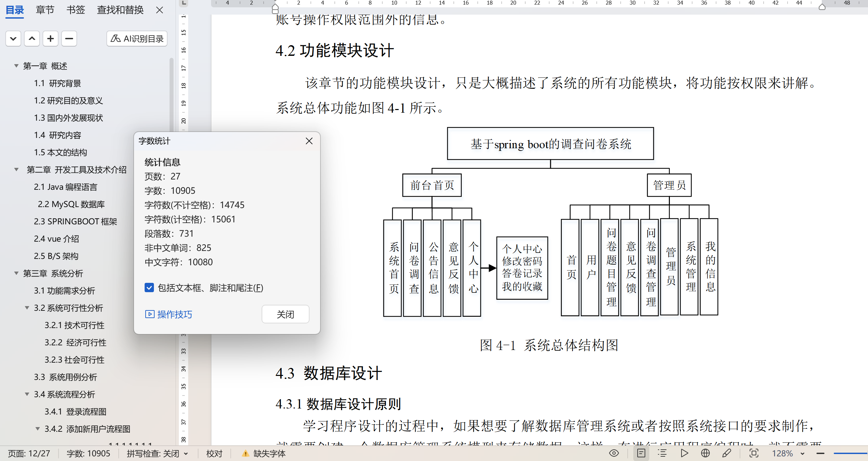
Task: Open the 128% zoom dropdown
Action: tap(803, 454)
